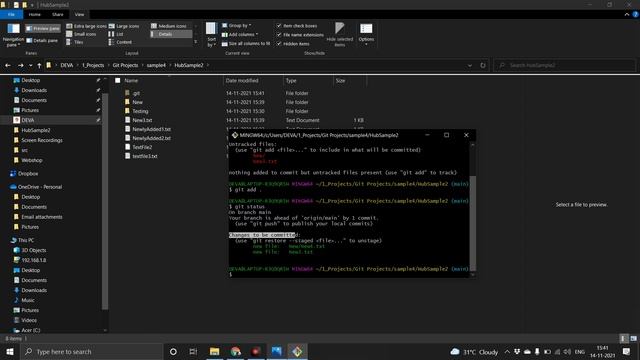Image resolution: width=640 pixels, height=360 pixels.
Task: Choose the Tiles layout
Action: click(x=75, y=42)
